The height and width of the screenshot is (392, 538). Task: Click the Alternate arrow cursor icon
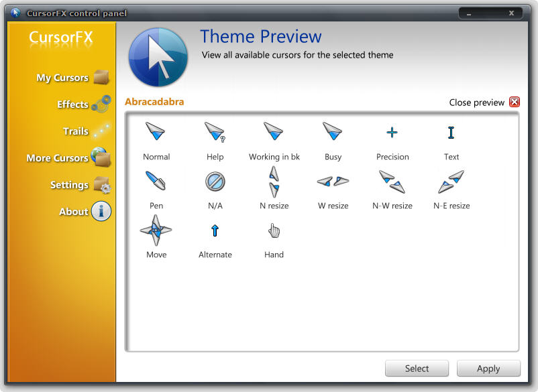(x=215, y=230)
